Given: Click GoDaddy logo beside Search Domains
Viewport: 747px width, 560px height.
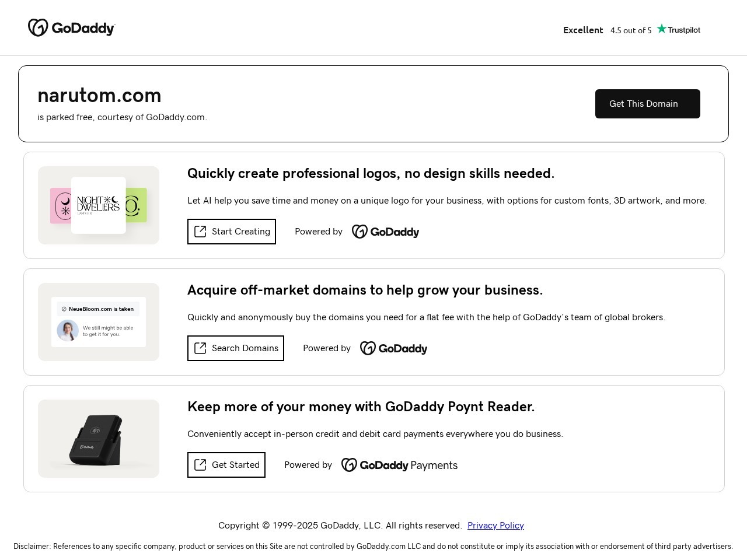Looking at the screenshot, I should coord(393,348).
